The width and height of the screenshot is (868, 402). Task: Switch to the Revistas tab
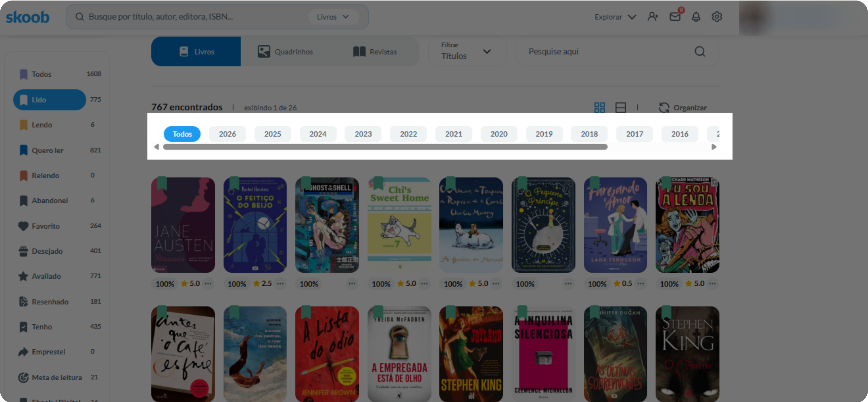click(x=375, y=52)
